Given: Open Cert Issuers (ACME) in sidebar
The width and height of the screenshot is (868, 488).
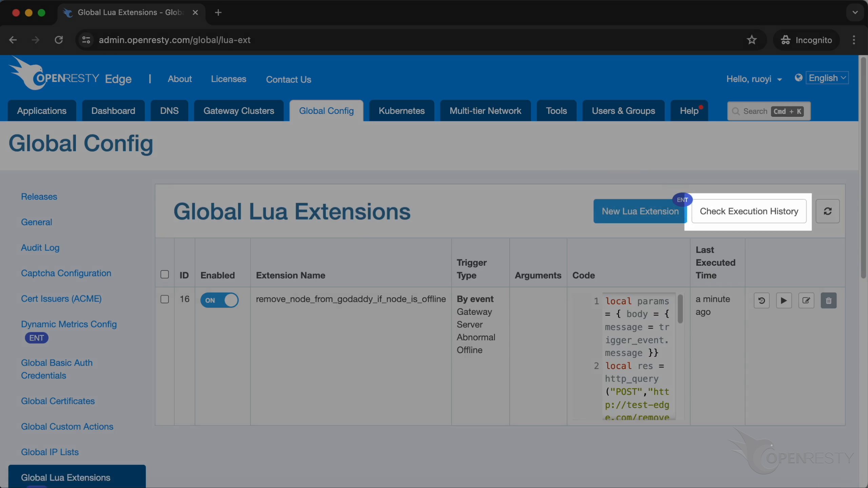Looking at the screenshot, I should click(x=61, y=299).
